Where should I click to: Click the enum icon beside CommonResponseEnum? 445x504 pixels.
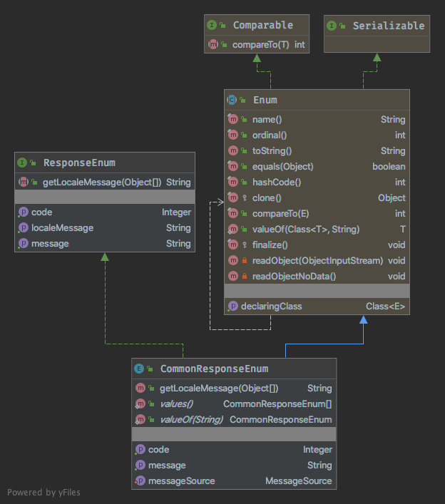(x=139, y=369)
